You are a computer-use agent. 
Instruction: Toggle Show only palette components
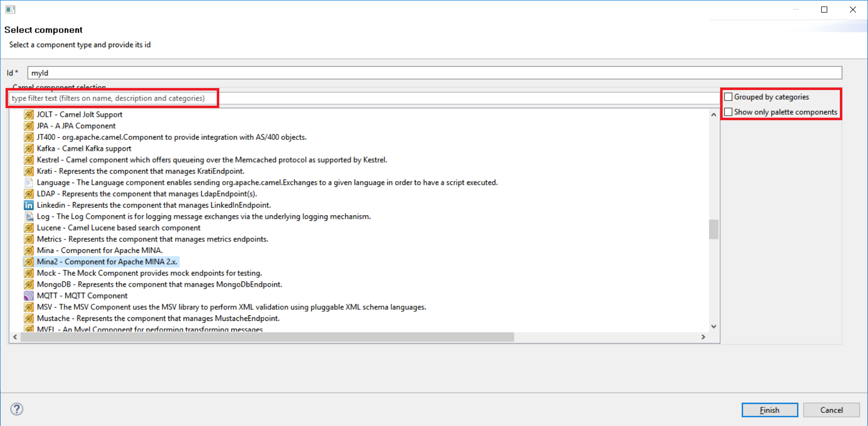[728, 112]
